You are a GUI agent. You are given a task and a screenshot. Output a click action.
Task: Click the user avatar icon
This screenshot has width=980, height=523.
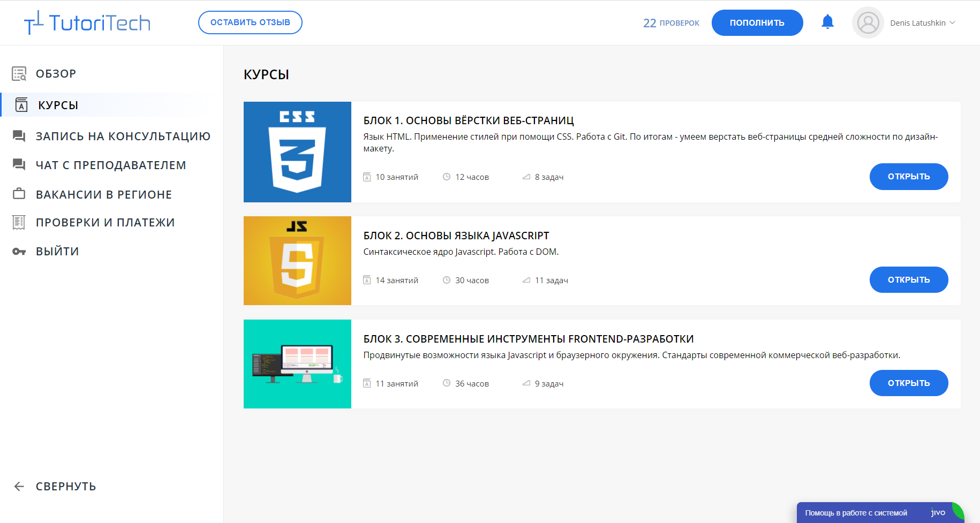pos(868,22)
